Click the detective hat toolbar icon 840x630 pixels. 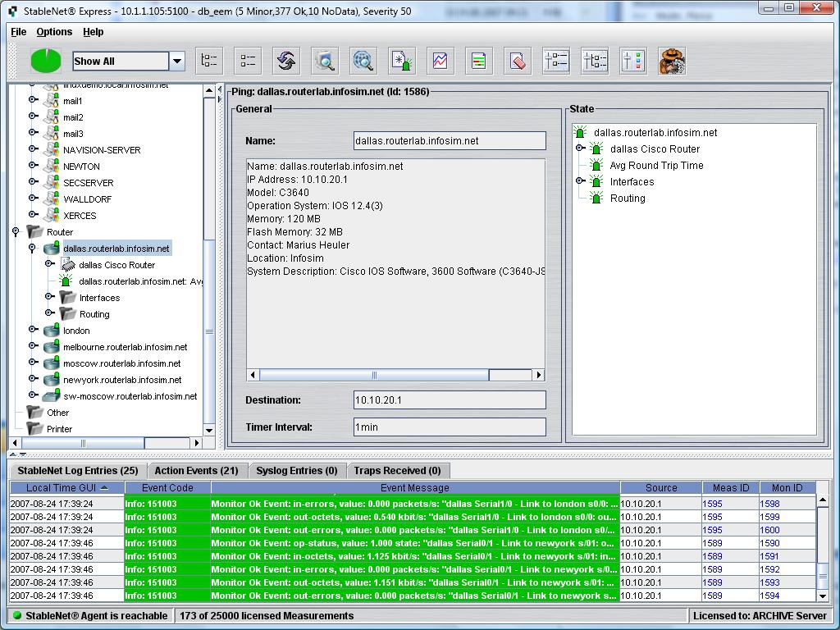pyautogui.click(x=672, y=61)
